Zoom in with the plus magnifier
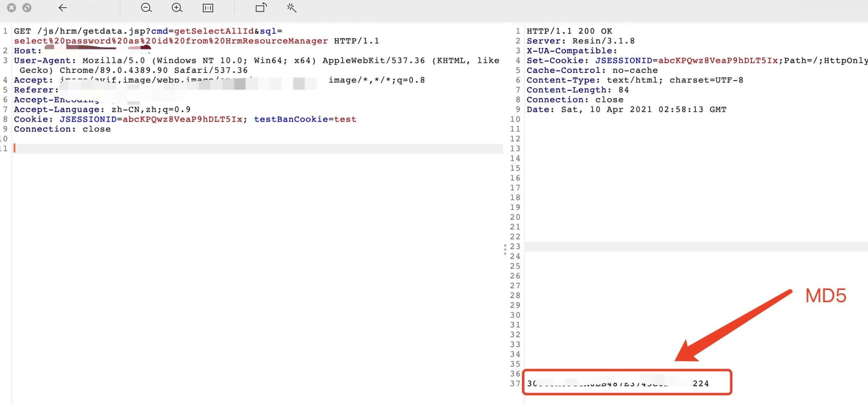 [177, 8]
